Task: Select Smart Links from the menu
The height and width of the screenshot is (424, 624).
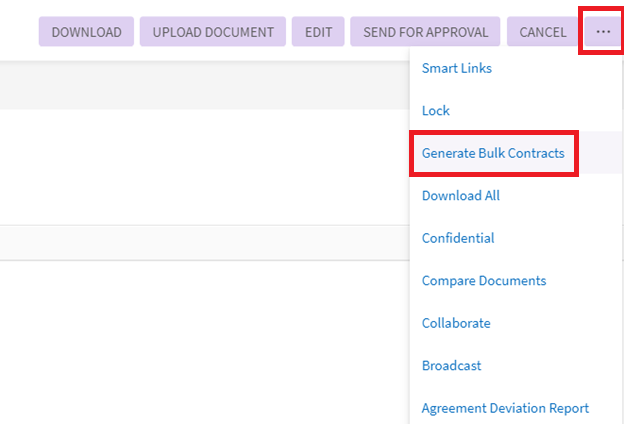Action: [x=456, y=69]
